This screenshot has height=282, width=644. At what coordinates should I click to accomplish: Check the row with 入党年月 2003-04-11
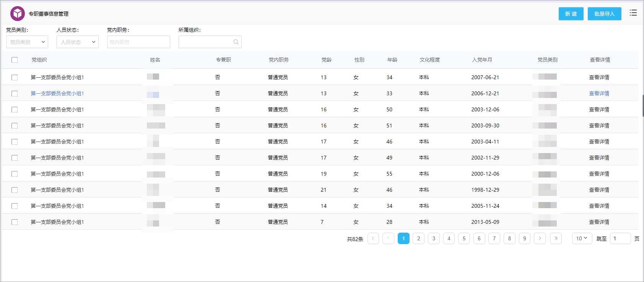coord(15,142)
